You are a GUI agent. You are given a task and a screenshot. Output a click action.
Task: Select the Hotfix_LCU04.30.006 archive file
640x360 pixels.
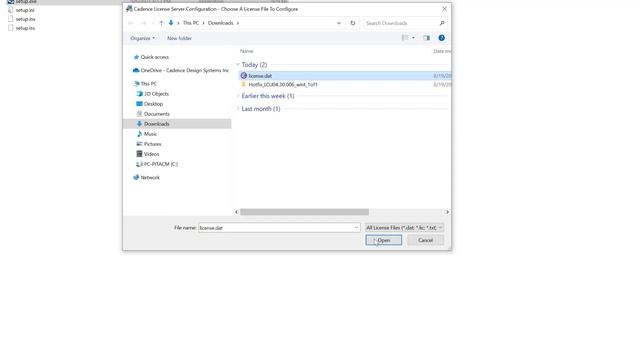click(282, 84)
